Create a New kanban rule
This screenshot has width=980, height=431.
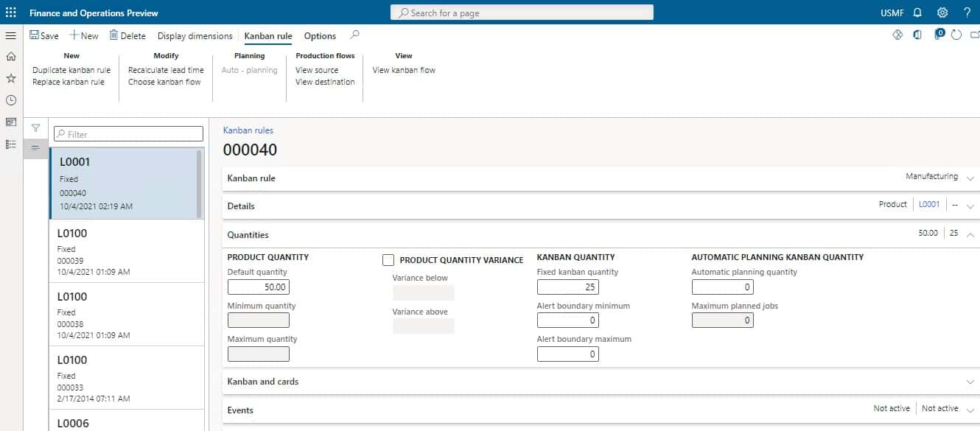[x=84, y=35]
